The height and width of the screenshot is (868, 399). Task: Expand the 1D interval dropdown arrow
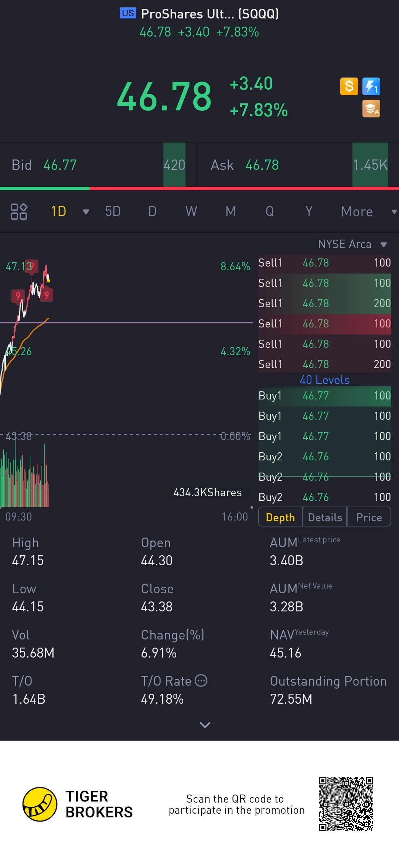pos(86,212)
